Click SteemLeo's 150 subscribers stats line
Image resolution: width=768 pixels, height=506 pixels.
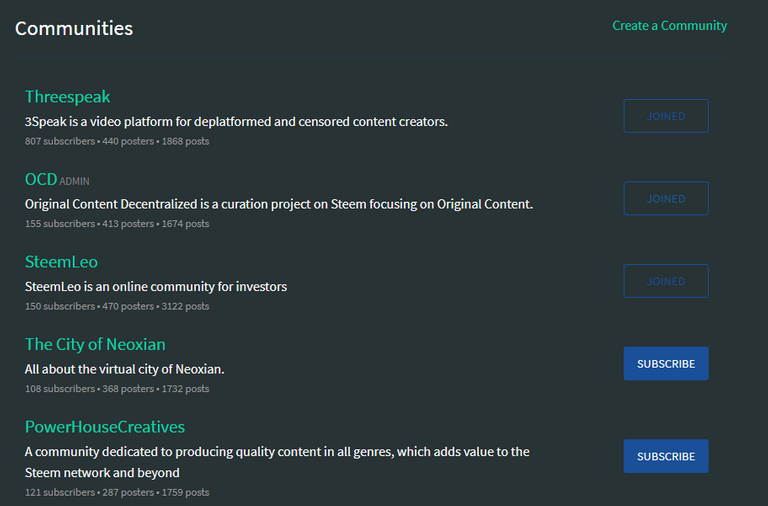tap(117, 306)
